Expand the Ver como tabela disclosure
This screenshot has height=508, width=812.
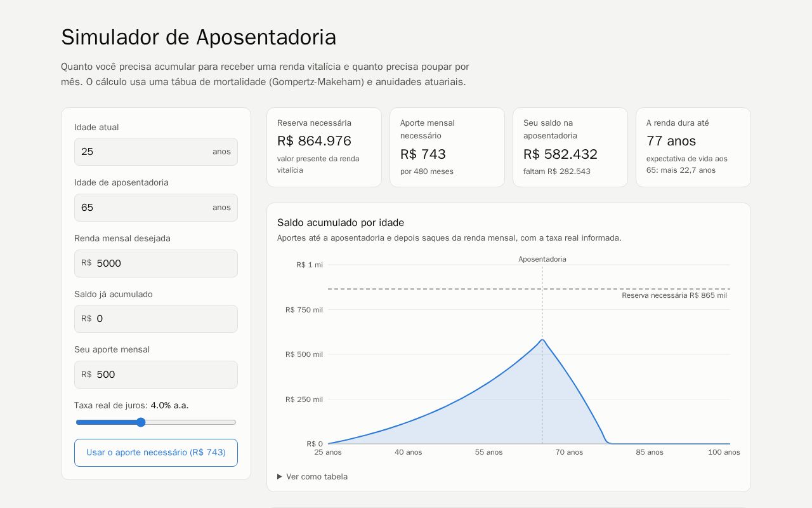312,477
